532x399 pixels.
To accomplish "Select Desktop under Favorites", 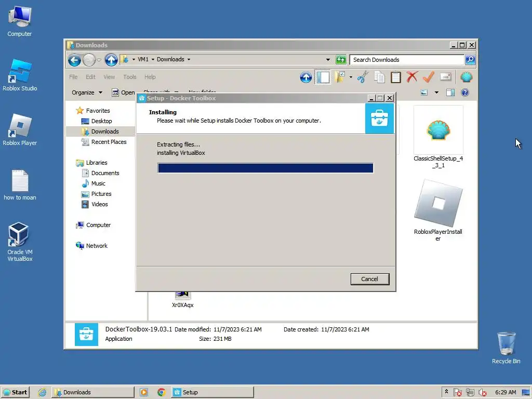I will 97,121.
